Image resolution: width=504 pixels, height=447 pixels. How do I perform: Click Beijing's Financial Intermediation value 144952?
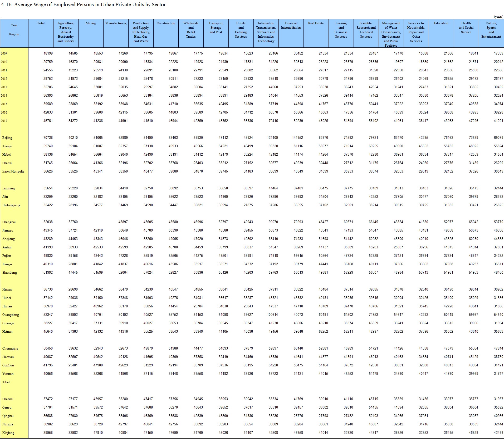(297, 138)
